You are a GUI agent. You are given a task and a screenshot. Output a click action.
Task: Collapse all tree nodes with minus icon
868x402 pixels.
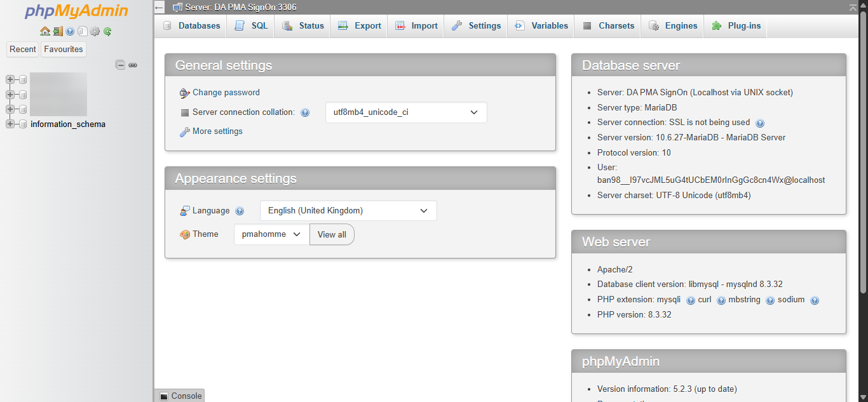pos(120,65)
